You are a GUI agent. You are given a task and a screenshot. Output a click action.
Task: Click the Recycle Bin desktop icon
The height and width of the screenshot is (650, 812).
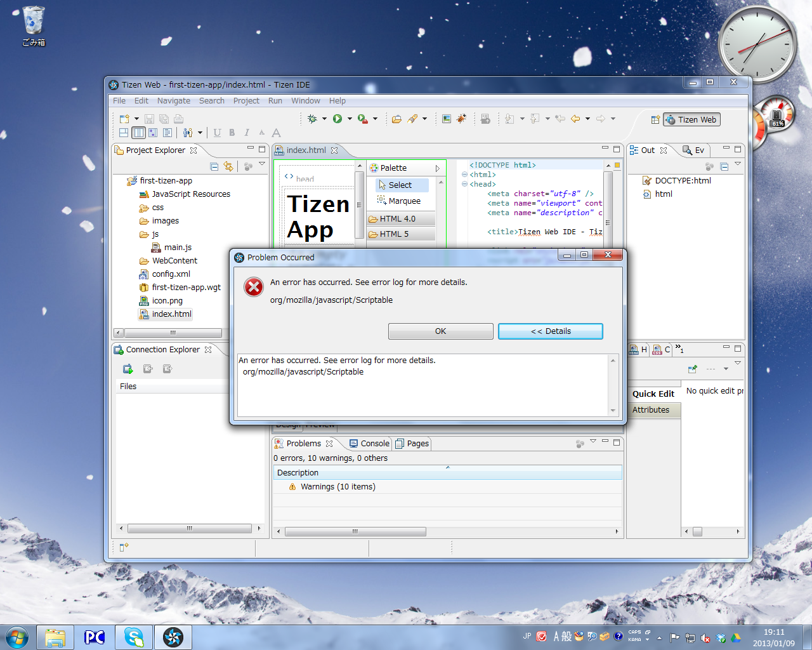pos(34,26)
